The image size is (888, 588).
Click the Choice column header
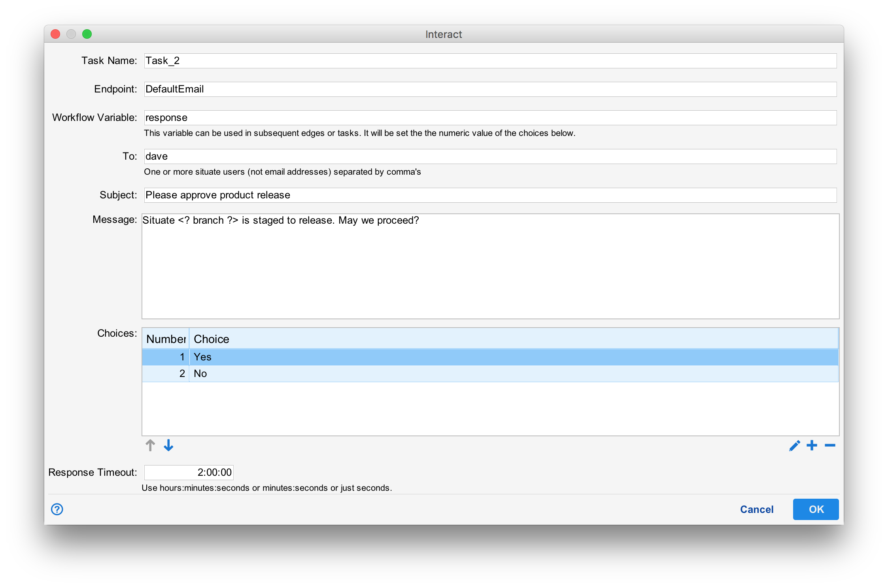click(513, 339)
